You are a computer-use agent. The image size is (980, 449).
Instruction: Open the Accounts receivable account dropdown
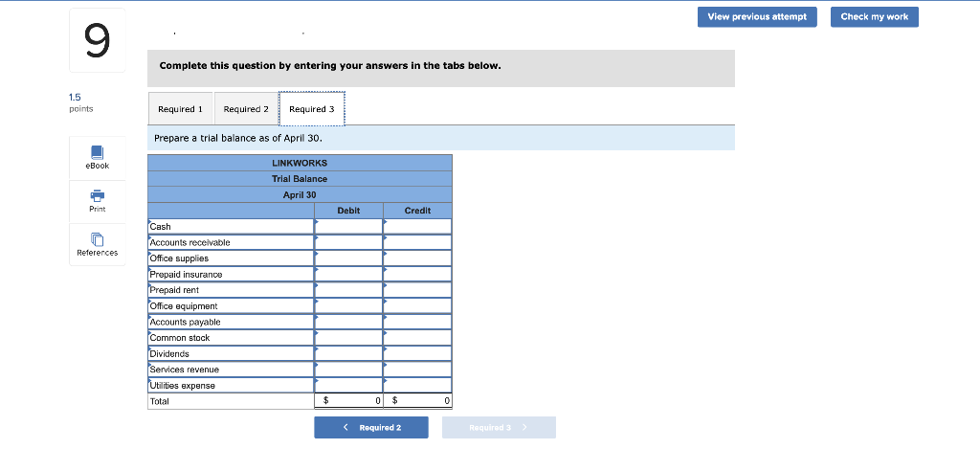pos(231,242)
